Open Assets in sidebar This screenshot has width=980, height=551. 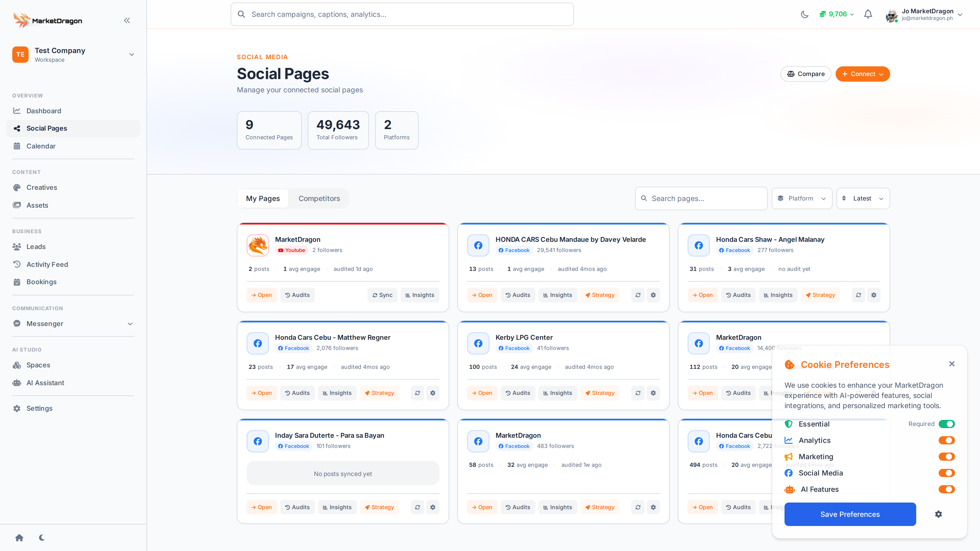click(x=73, y=205)
